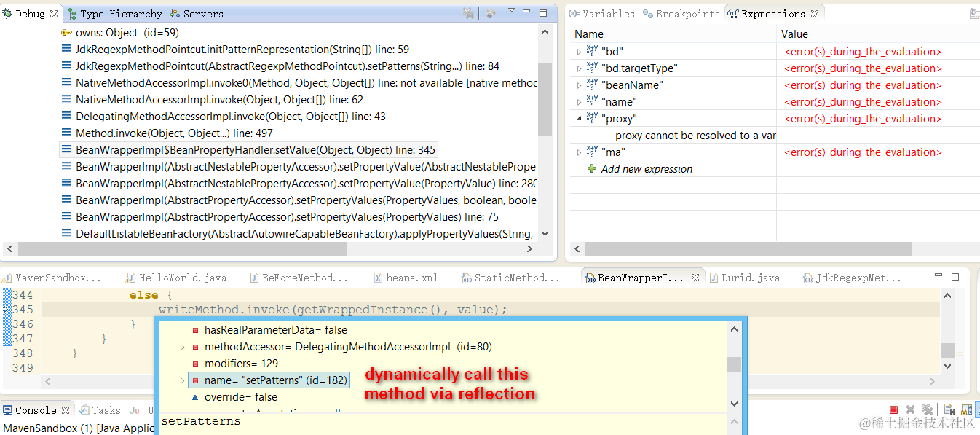980x435 pixels.
Task: Click setPatterns text in popup detail pane
Action: tap(201, 421)
